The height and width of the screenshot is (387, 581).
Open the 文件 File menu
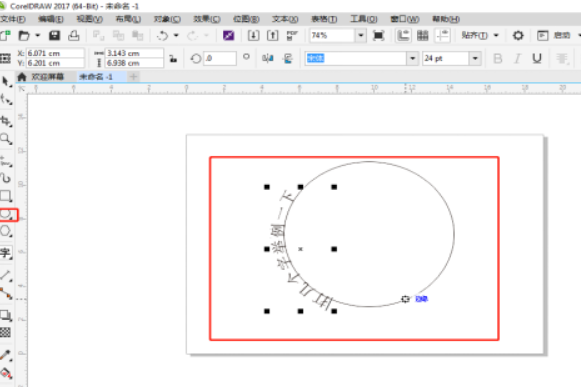point(13,19)
